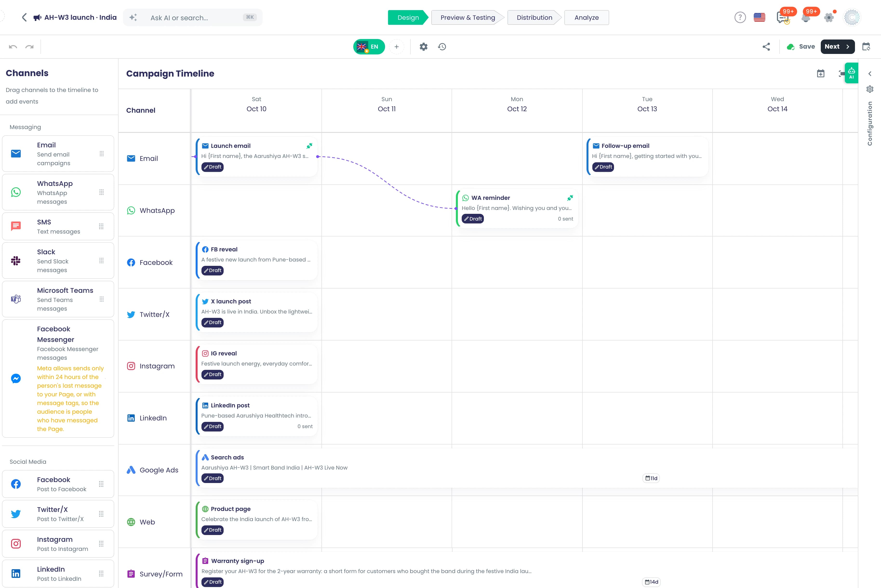This screenshot has height=588, width=881.
Task: Click the redo arrow icon
Action: tap(29, 47)
